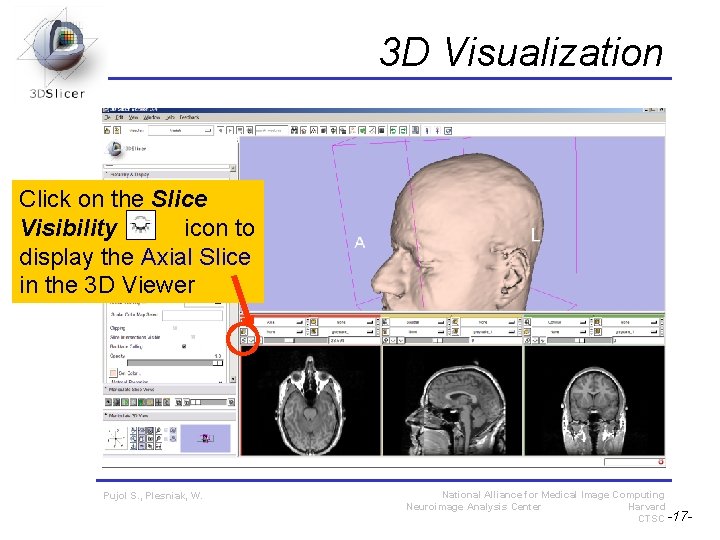720x540 pixels.
Task: Click the green Undo toolbar icon
Action: point(393,130)
